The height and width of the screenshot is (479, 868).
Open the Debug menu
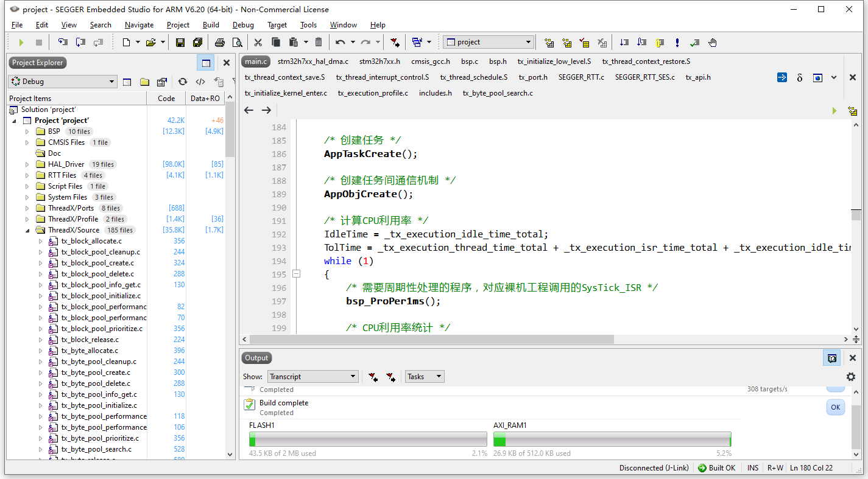coord(243,25)
